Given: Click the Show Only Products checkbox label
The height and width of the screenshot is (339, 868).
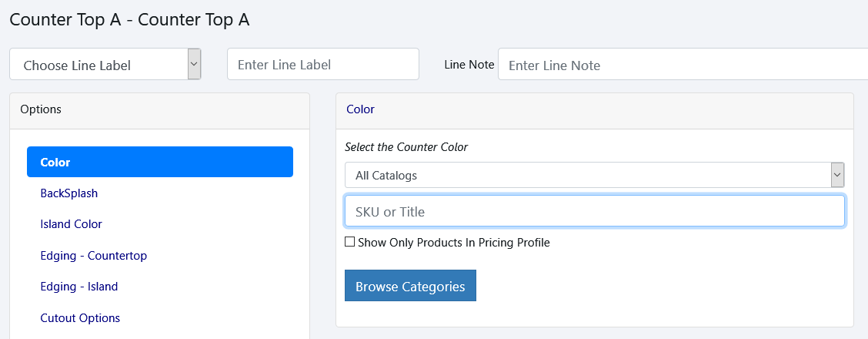Looking at the screenshot, I should tap(453, 243).
